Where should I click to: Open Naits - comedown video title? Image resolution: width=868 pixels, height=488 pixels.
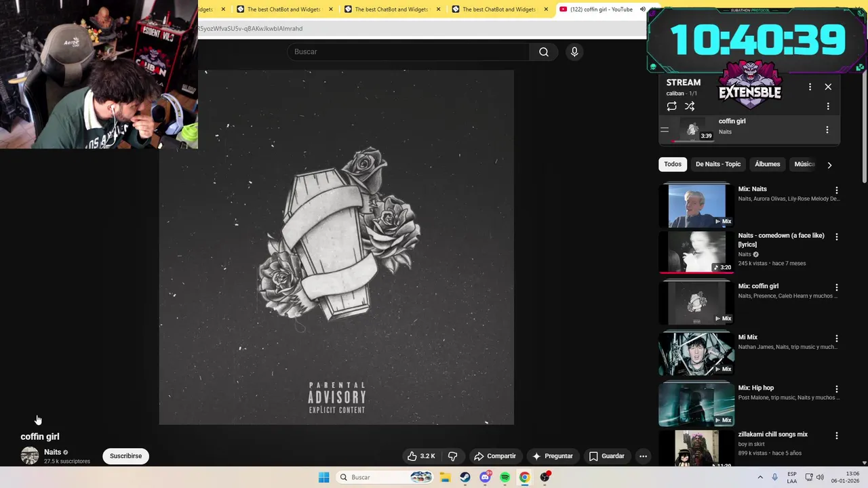[x=781, y=239]
